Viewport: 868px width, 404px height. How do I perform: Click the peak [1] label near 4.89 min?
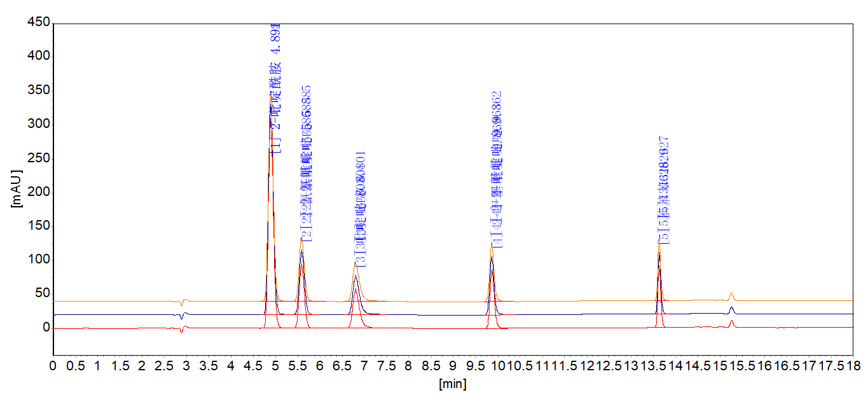coord(275,89)
